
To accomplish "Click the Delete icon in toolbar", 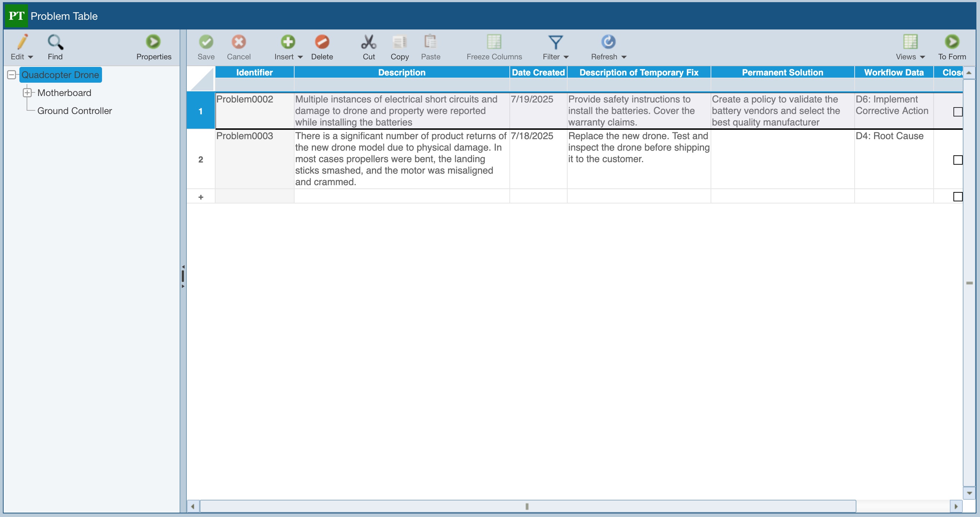I will point(322,42).
